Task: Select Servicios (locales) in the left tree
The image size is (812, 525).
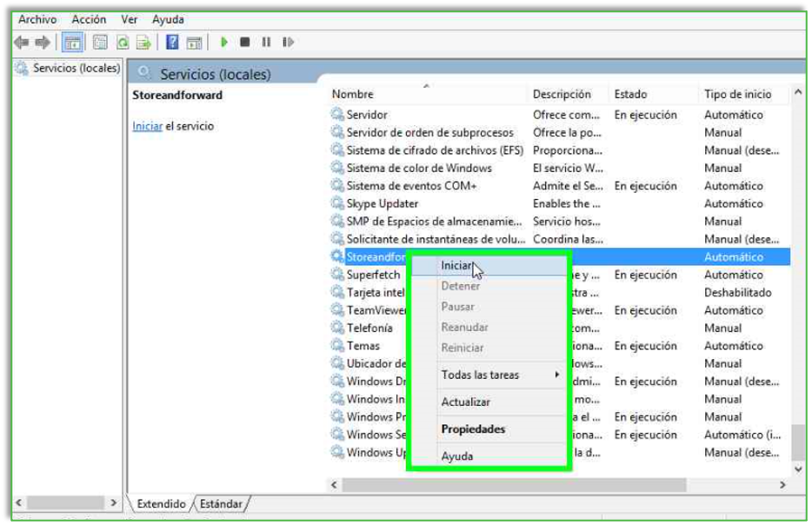Action: tap(76, 68)
